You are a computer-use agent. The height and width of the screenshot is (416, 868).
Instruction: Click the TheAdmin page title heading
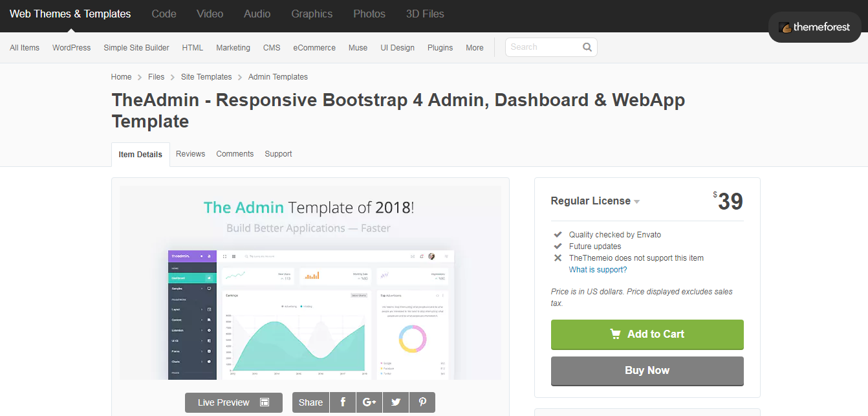click(x=398, y=111)
